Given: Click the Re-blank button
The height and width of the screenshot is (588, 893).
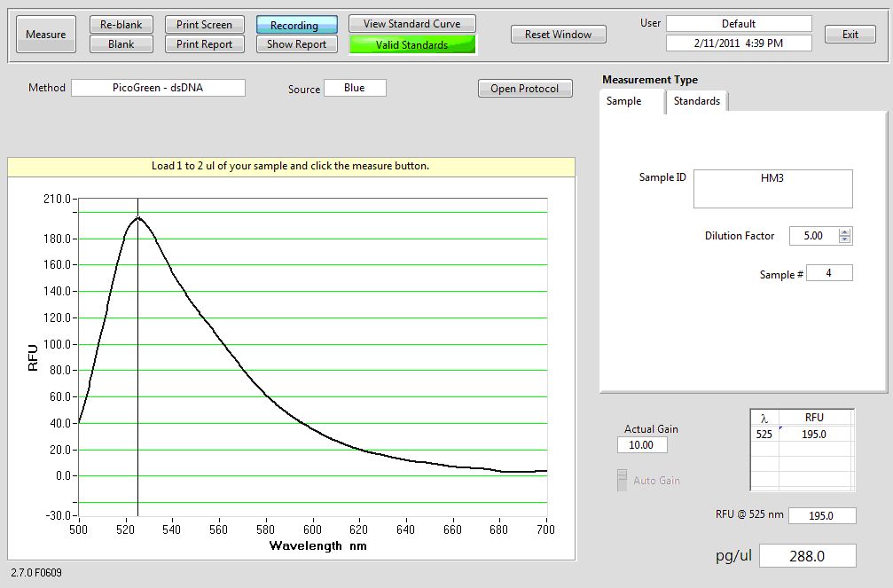Looking at the screenshot, I should [x=121, y=25].
